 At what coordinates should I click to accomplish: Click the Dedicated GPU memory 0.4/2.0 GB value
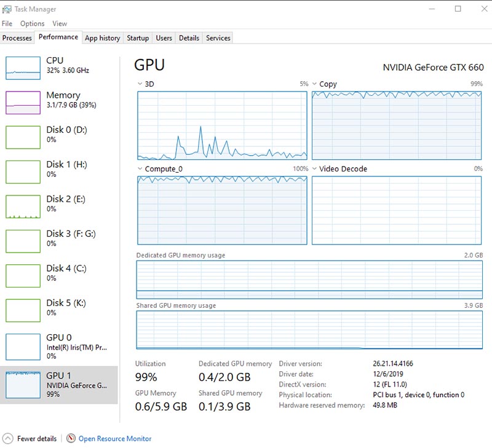click(224, 377)
